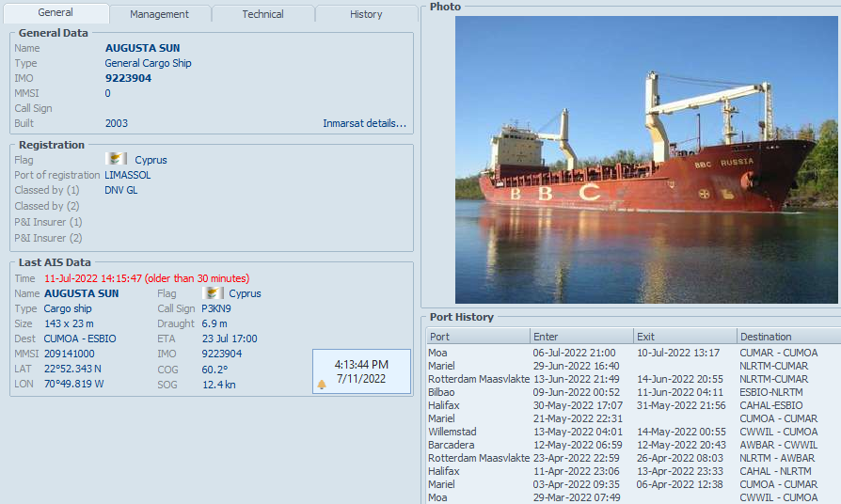Open the History tab
The image size is (841, 504).
coord(366,14)
